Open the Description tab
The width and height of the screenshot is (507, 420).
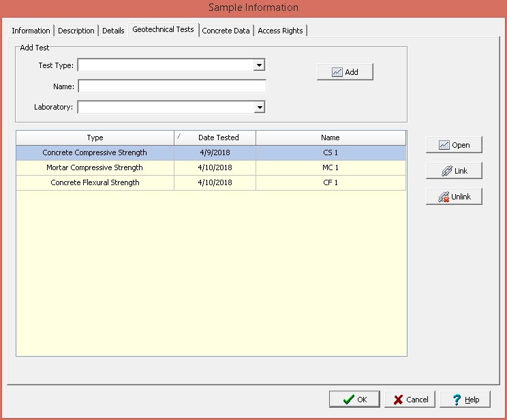[76, 31]
